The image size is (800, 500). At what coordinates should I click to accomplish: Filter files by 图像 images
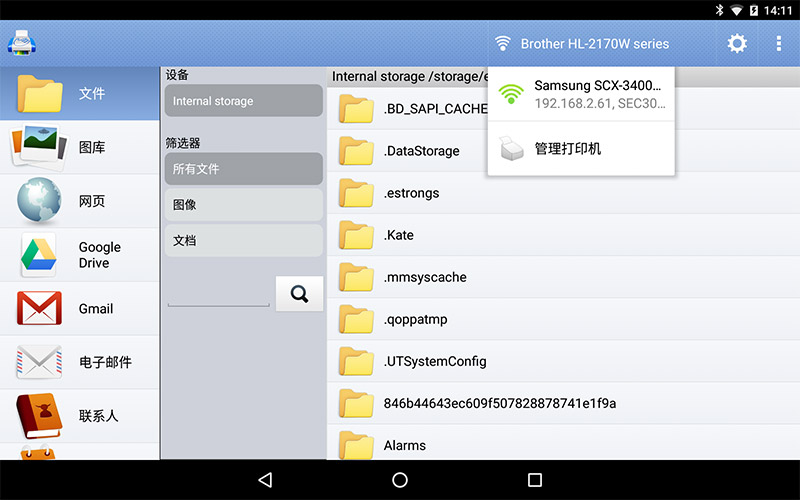[243, 205]
